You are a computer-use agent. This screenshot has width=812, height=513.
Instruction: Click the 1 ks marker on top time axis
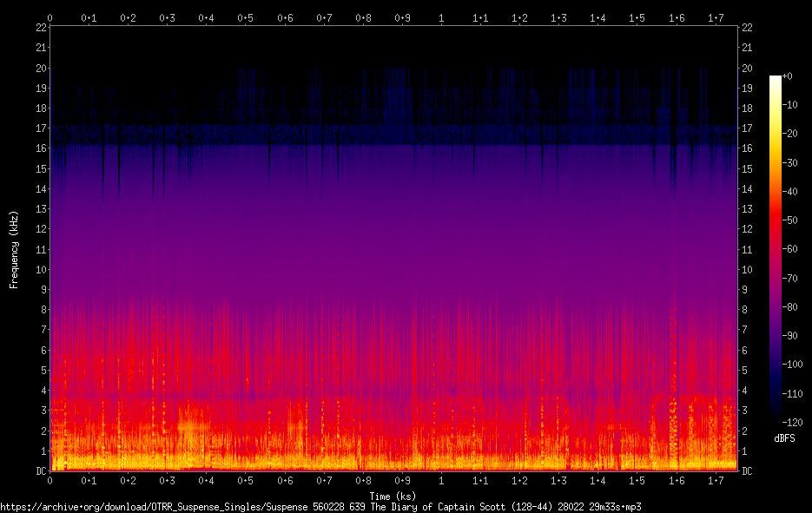441,18
